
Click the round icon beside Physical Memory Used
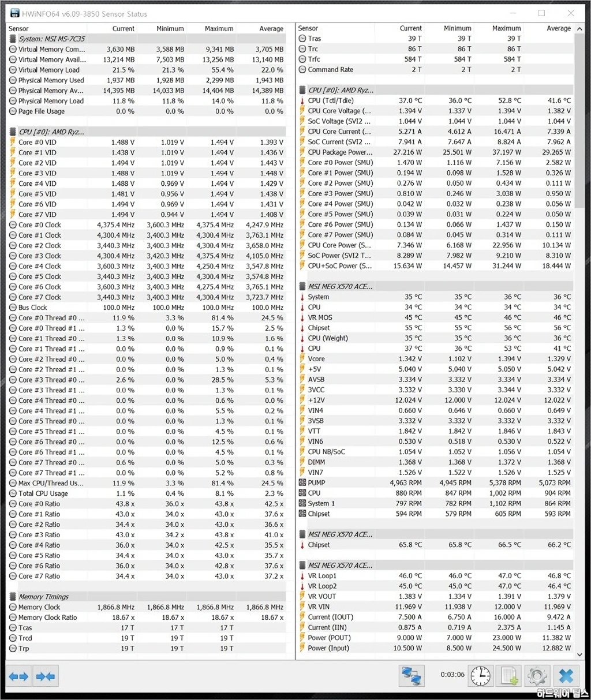[x=13, y=80]
